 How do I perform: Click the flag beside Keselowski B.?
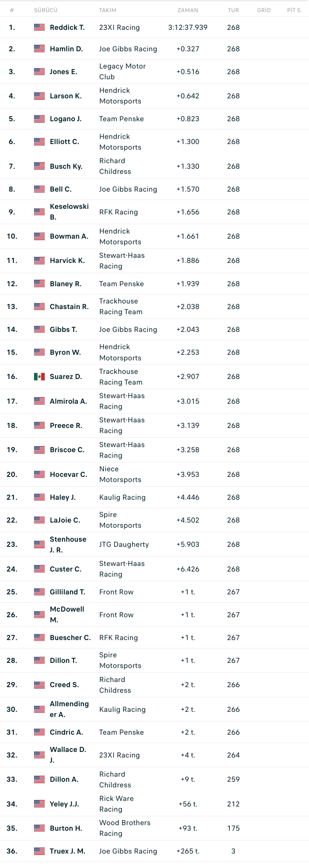pyautogui.click(x=39, y=212)
